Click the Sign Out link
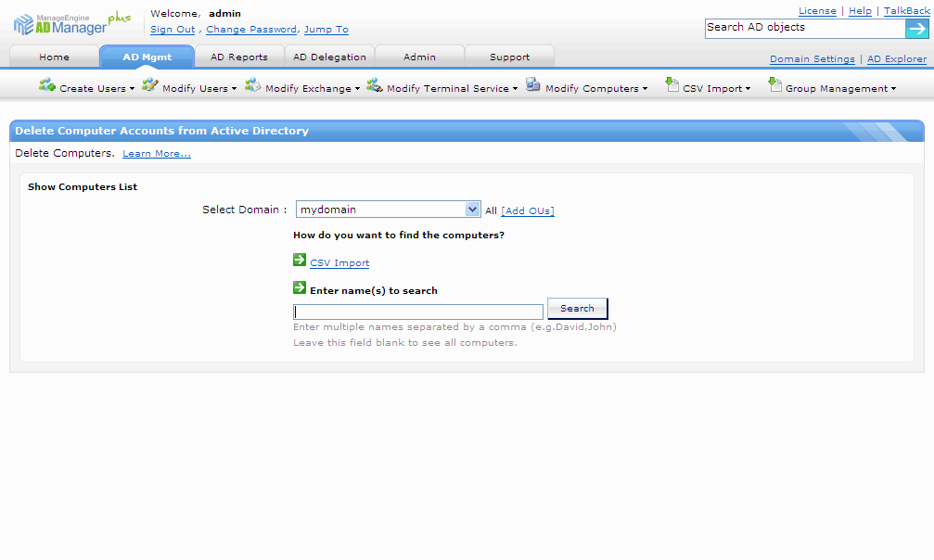This screenshot has height=560, width=934. coord(173,29)
